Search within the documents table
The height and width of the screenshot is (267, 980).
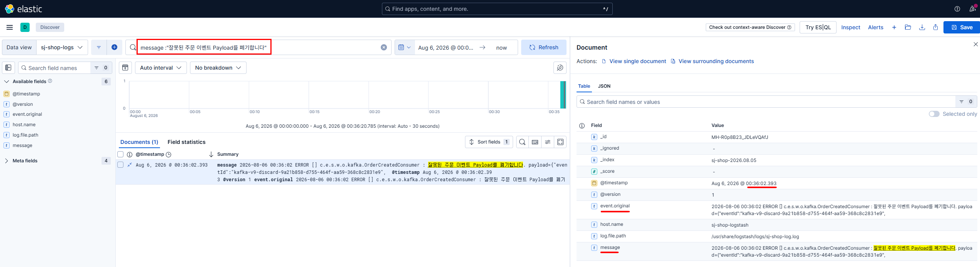pyautogui.click(x=522, y=142)
